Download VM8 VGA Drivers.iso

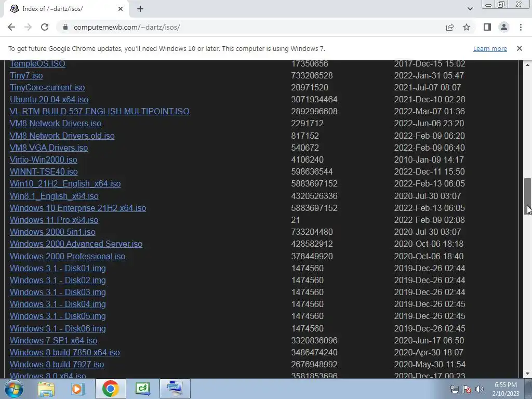click(x=49, y=148)
